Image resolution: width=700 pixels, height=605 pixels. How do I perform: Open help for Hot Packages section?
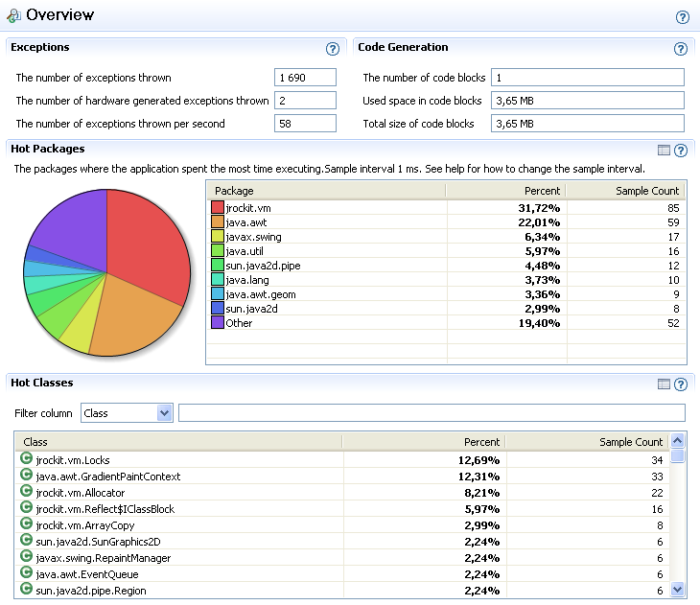click(x=681, y=151)
